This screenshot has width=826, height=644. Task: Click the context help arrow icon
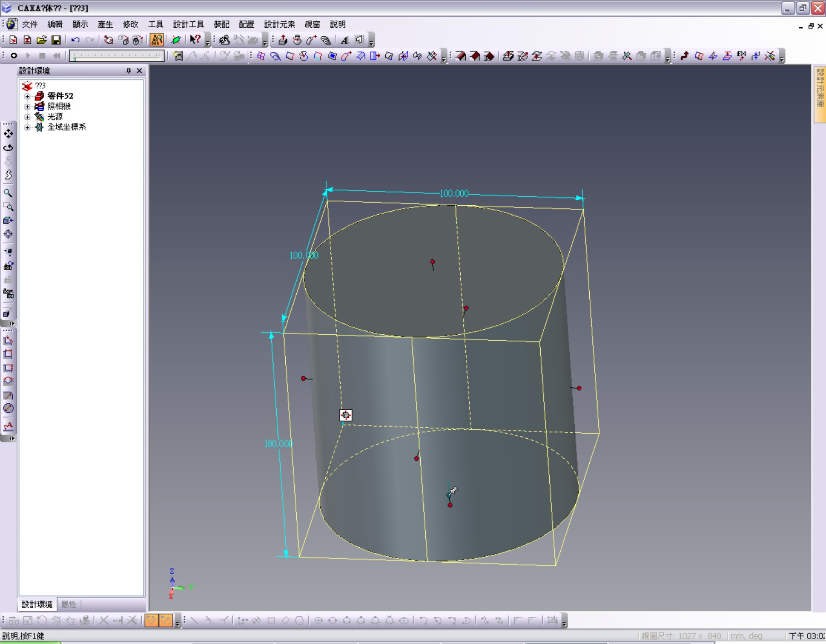click(195, 40)
